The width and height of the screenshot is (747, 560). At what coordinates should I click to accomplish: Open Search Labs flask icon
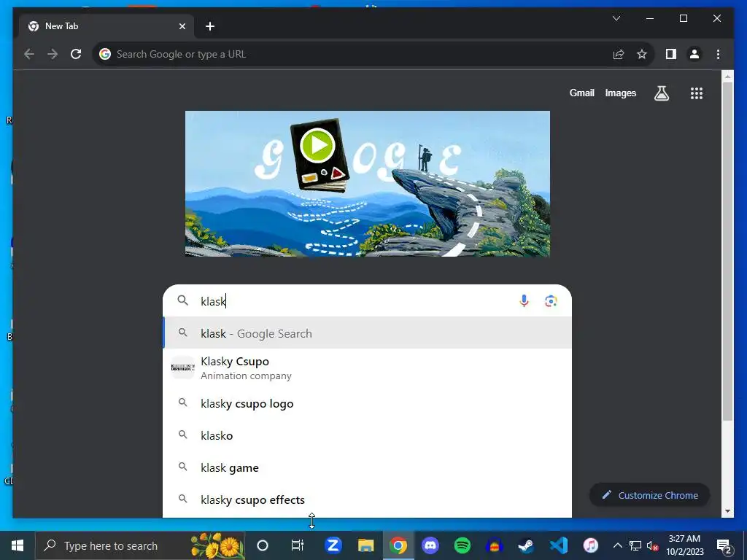coord(661,93)
